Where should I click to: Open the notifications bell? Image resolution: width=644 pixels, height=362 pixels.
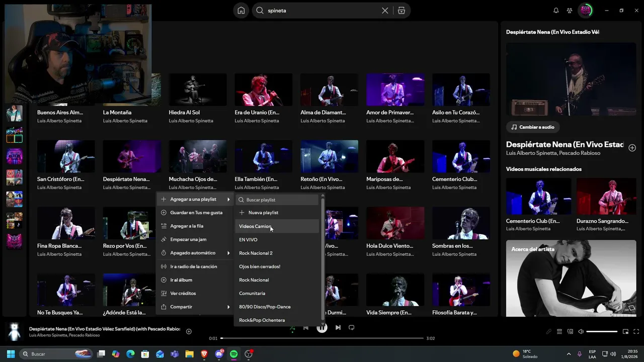[556, 11]
